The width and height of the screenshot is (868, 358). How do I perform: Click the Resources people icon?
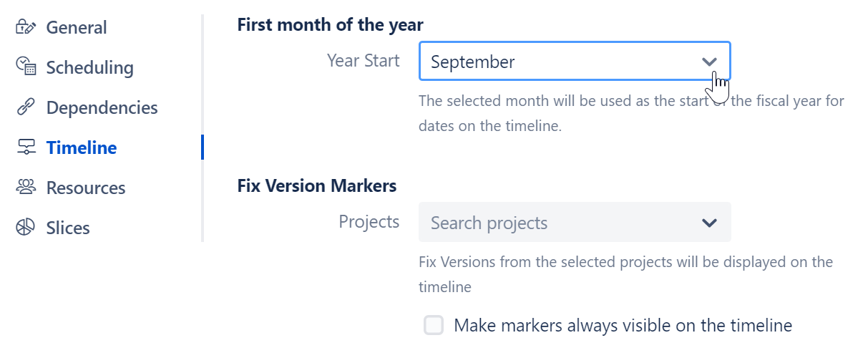tap(26, 188)
